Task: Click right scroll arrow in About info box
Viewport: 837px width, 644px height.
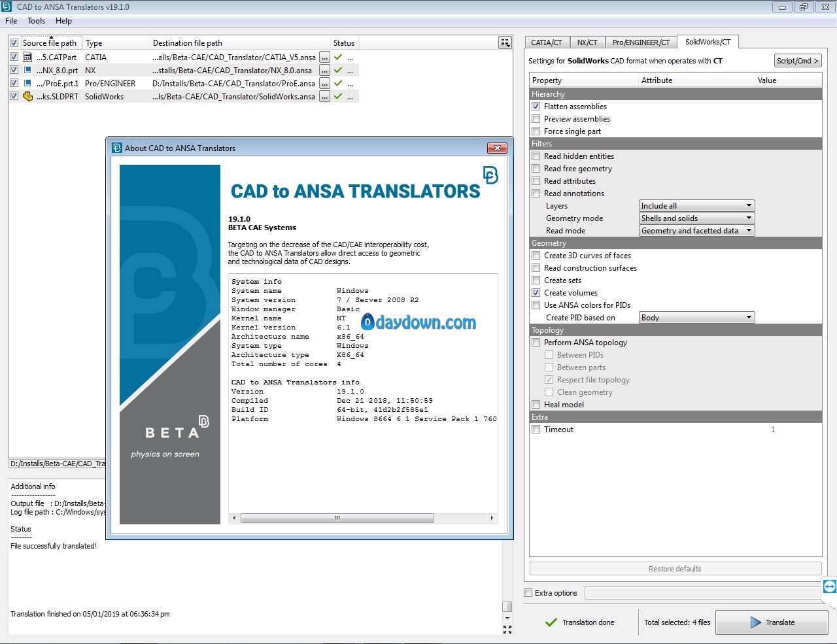Action: click(492, 518)
